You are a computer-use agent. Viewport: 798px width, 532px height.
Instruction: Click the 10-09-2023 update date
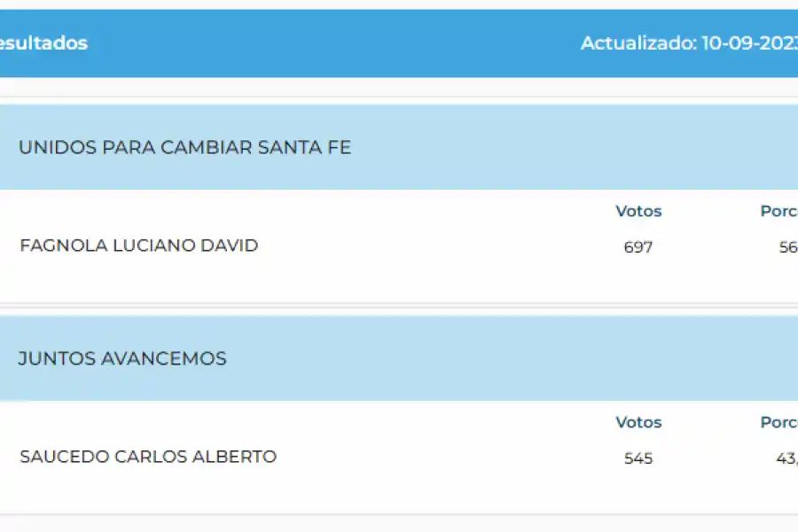coord(749,43)
